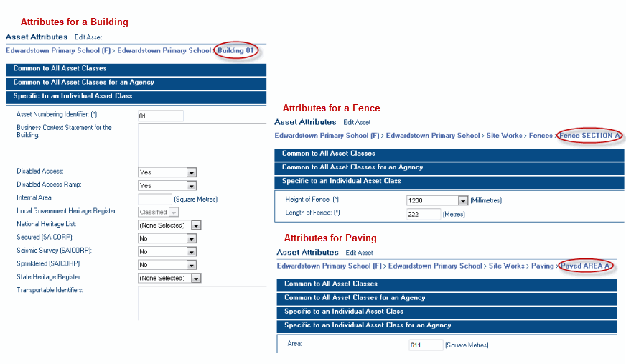Focus paving Area input field
626x364 pixels.
pyautogui.click(x=426, y=345)
